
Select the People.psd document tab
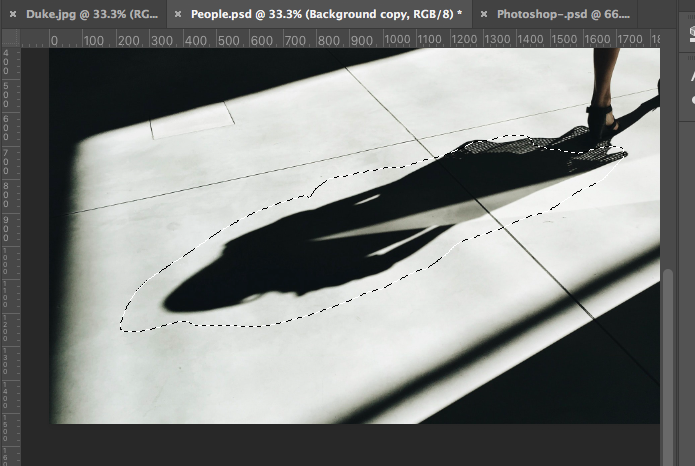click(x=320, y=15)
